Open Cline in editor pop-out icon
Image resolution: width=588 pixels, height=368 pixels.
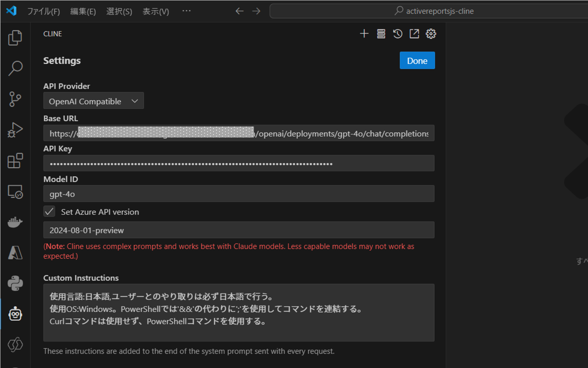tap(414, 34)
